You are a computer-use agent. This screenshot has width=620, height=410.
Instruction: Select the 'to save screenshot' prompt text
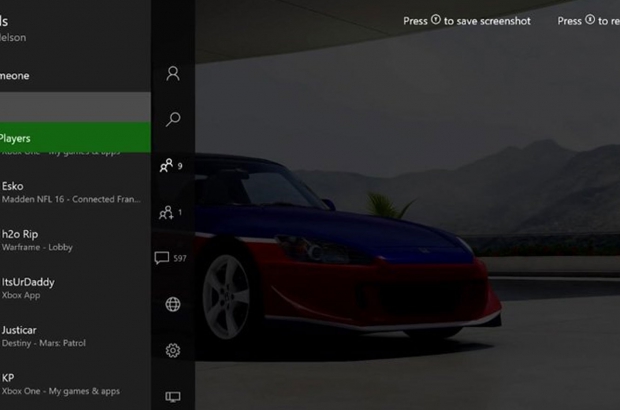coord(487,21)
